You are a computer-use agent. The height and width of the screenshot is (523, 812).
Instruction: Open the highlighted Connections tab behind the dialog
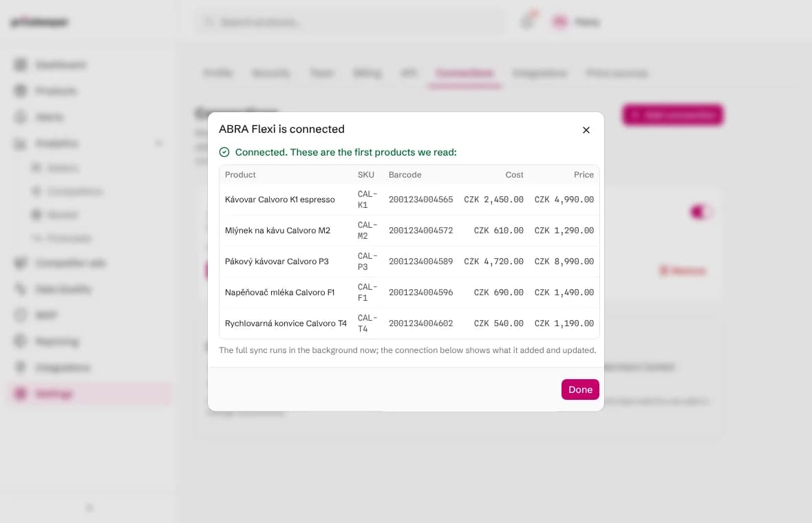click(464, 73)
